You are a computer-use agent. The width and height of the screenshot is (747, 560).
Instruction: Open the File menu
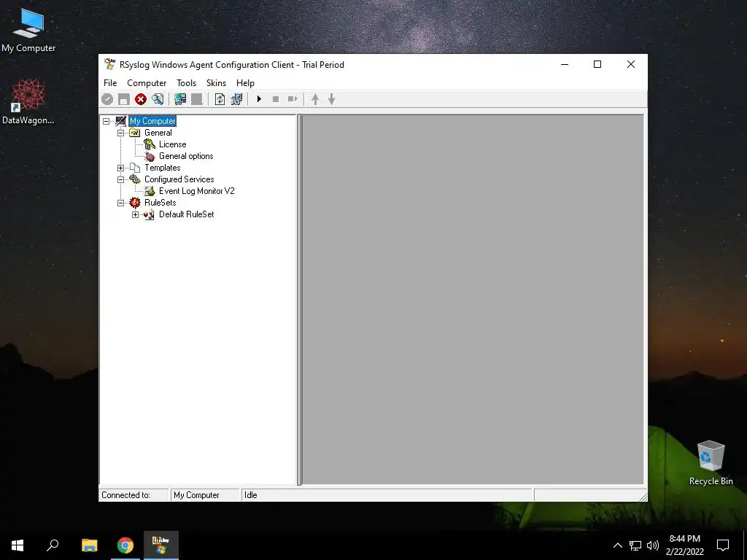(x=110, y=83)
